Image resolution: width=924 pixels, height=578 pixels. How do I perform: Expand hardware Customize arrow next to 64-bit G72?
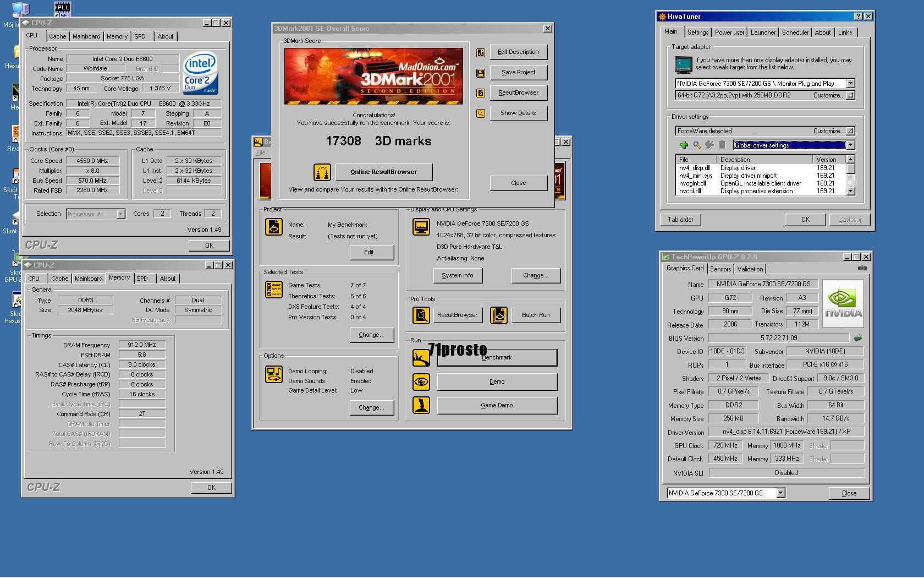[850, 95]
